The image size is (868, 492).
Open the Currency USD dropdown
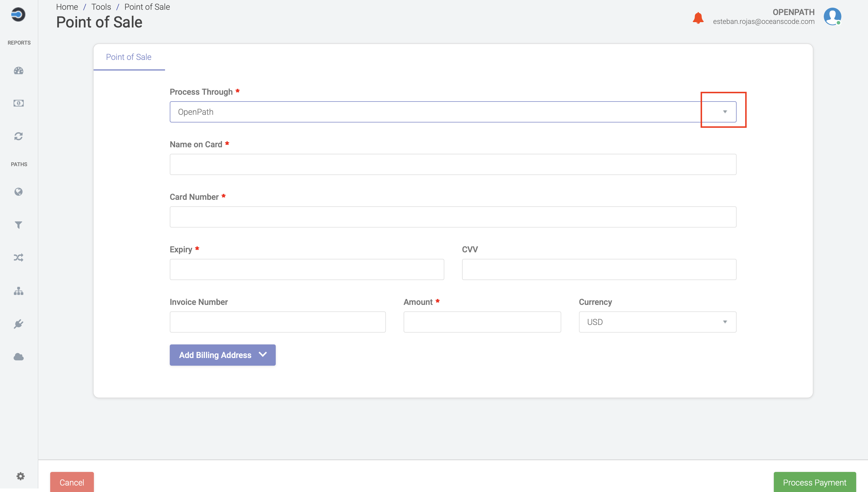pos(657,322)
